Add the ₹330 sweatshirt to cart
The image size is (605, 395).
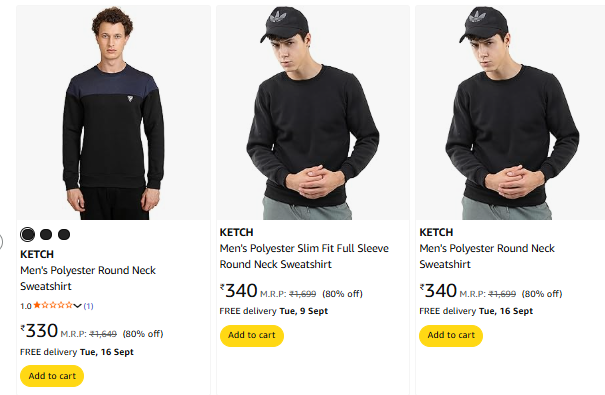click(x=52, y=376)
